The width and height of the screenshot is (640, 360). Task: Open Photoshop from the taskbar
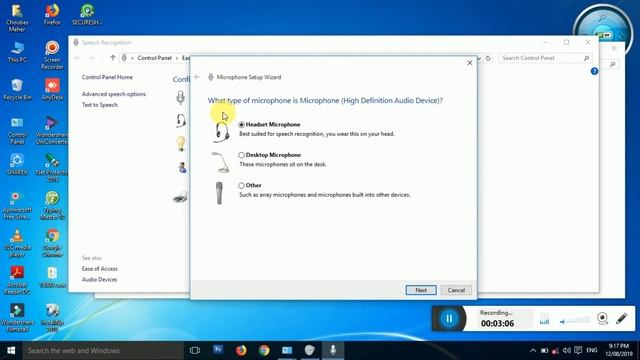pyautogui.click(x=218, y=350)
